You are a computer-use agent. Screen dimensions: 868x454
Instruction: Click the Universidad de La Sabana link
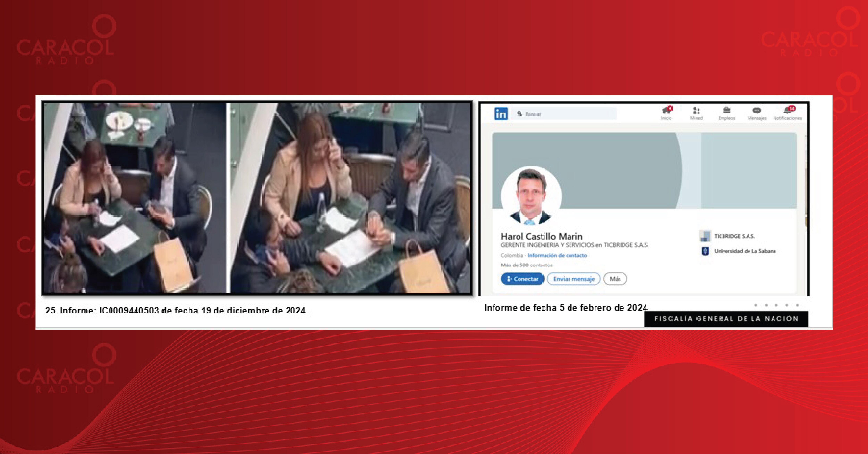coord(745,251)
